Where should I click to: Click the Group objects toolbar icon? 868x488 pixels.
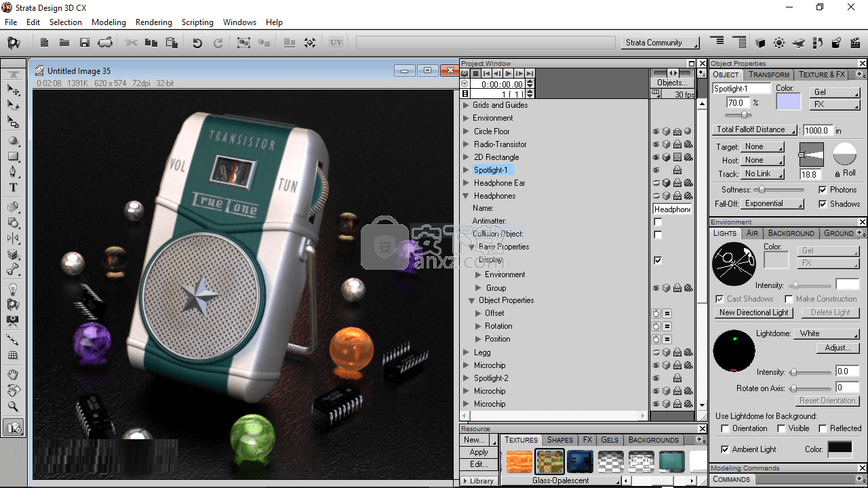pyautogui.click(x=243, y=43)
